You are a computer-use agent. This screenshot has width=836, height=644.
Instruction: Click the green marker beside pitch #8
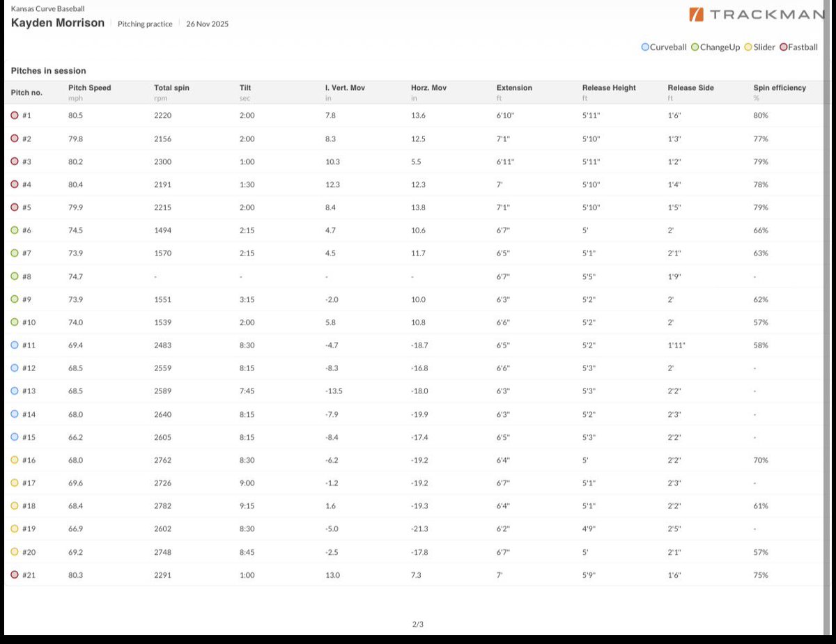point(15,276)
